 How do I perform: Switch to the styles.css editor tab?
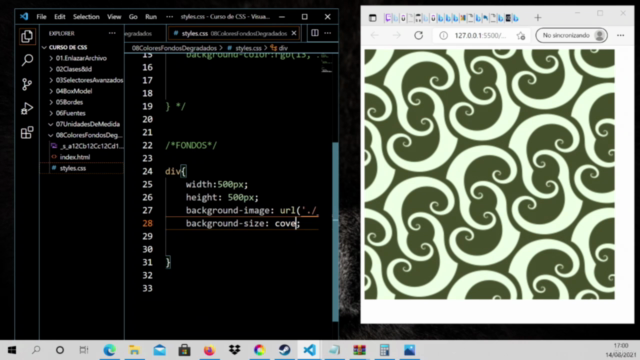tap(234, 33)
